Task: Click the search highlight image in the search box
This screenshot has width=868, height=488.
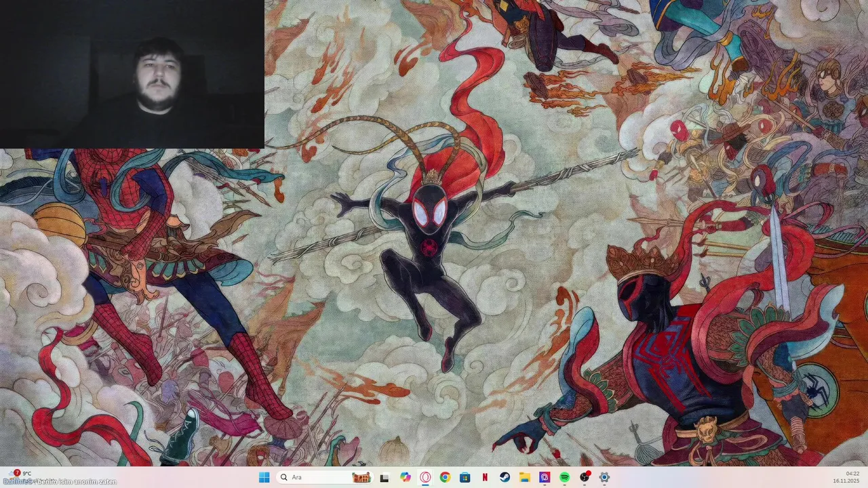Action: point(361,477)
